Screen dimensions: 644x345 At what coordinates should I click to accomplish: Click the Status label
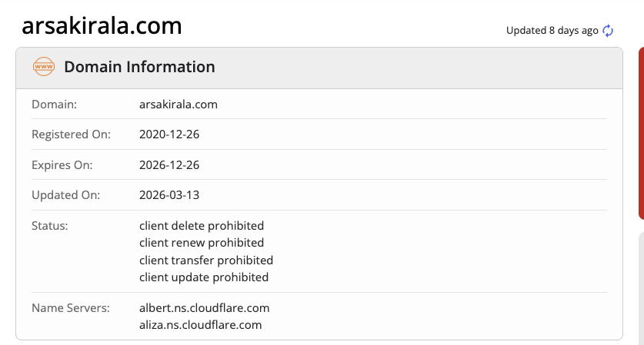(x=50, y=225)
